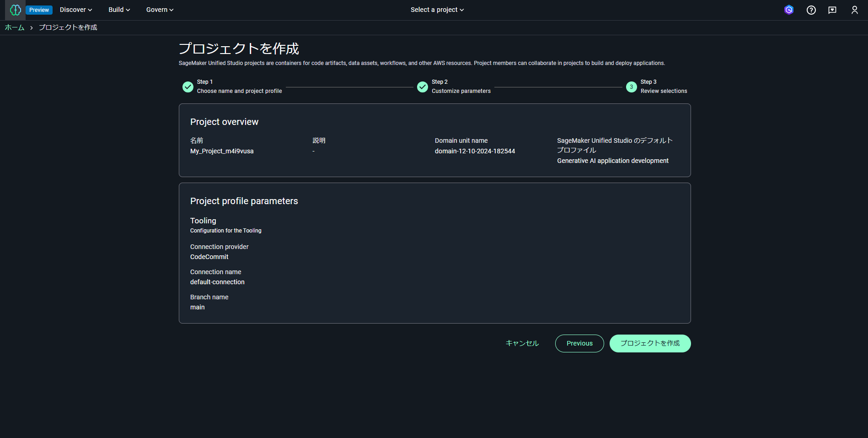Click the SageMaker Unified Studio logo icon
Image resolution: width=868 pixels, height=438 pixels.
(16, 10)
